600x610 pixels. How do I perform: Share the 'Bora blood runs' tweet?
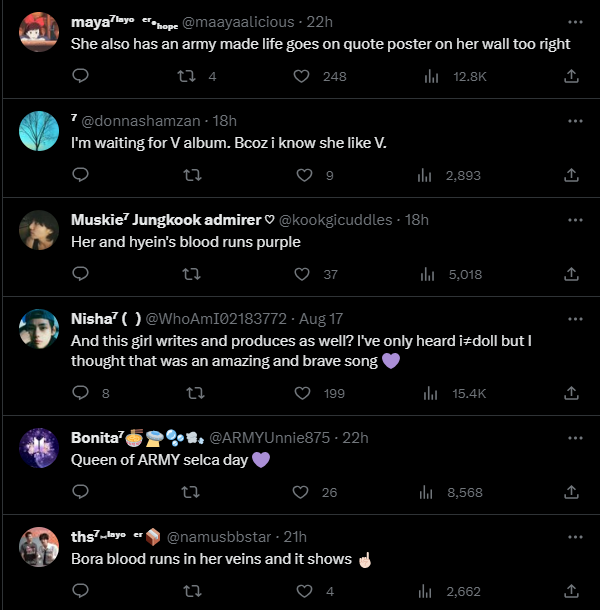[x=572, y=591]
